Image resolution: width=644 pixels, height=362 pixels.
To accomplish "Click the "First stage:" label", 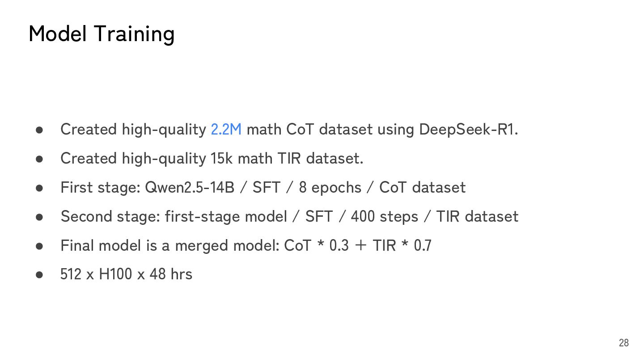I will click(x=101, y=187).
